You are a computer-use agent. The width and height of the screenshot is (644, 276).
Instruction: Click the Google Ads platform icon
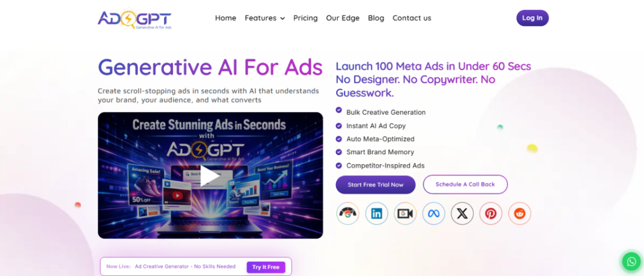click(348, 213)
